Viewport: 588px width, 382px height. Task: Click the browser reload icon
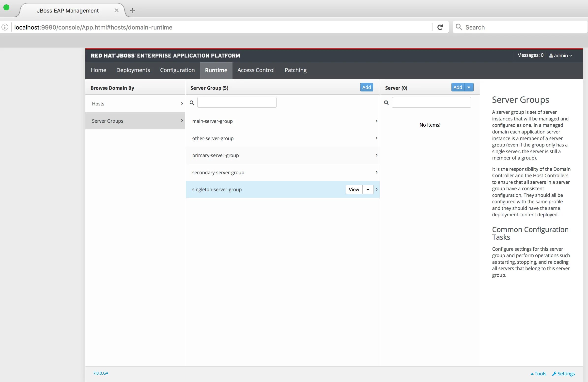[440, 27]
